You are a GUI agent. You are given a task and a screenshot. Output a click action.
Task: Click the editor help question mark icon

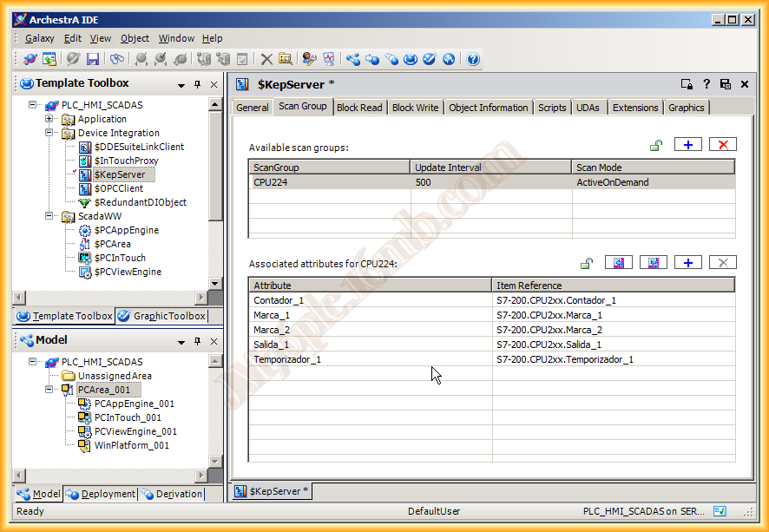[707, 84]
